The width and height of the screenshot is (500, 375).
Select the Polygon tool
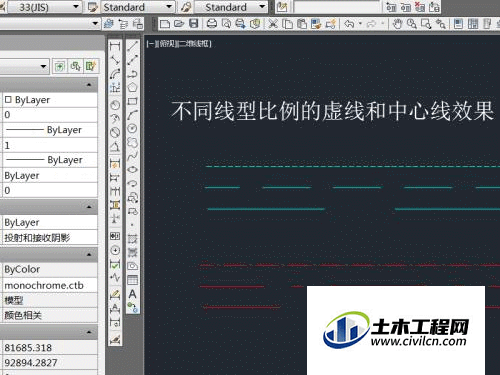[133, 87]
